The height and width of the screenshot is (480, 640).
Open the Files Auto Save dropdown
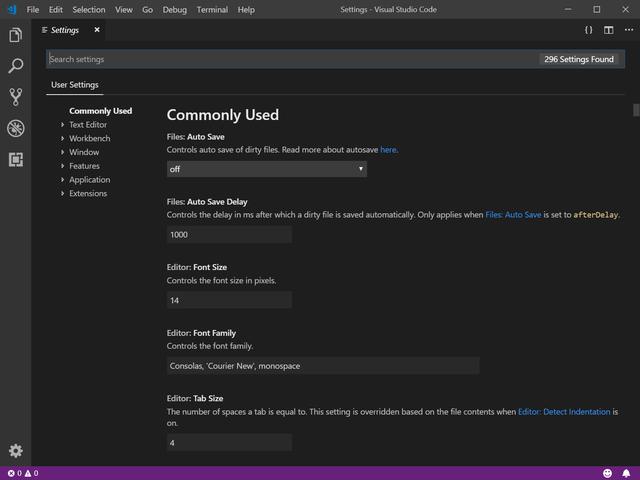267,169
